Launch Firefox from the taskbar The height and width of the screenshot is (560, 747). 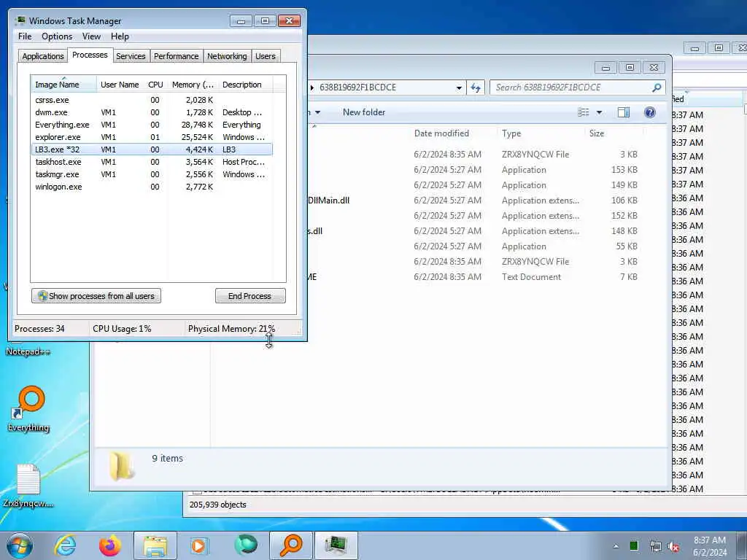pyautogui.click(x=109, y=545)
